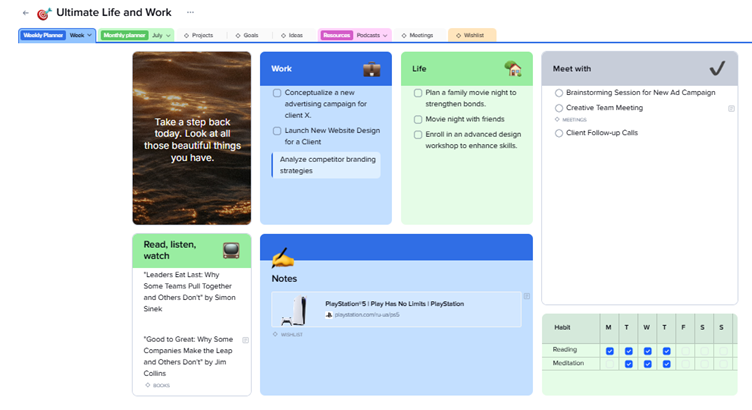The image size is (752, 410).
Task: Uncheck the Reading habit box for Monday
Action: pos(610,351)
